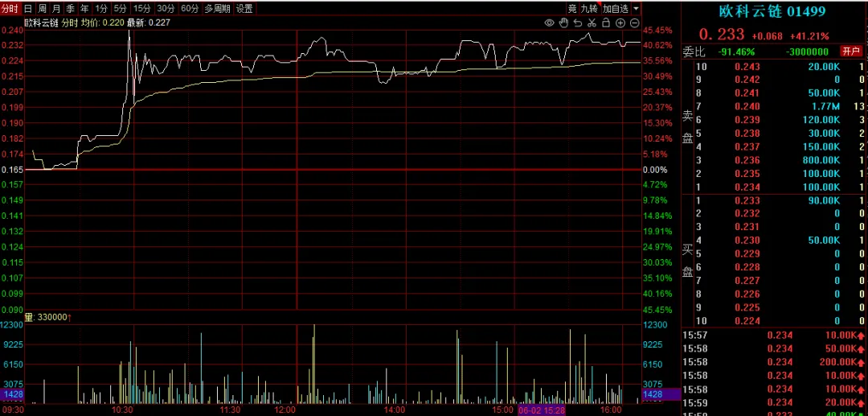Open the 多周期 multi-period view
This screenshot has height=416, width=868.
(217, 8)
